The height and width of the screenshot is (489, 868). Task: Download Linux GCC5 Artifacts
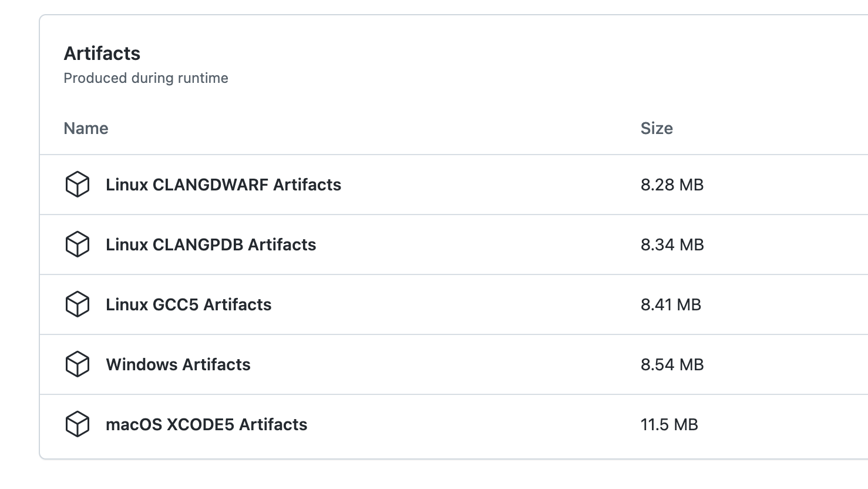189,304
